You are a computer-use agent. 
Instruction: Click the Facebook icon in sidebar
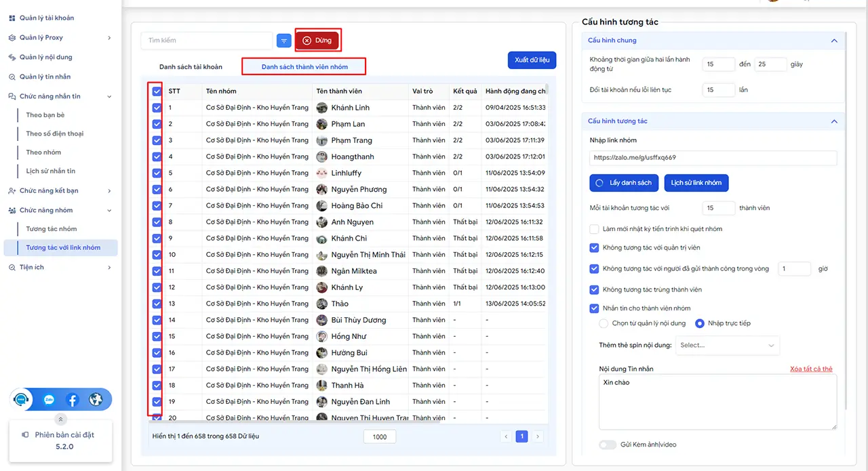(73, 400)
